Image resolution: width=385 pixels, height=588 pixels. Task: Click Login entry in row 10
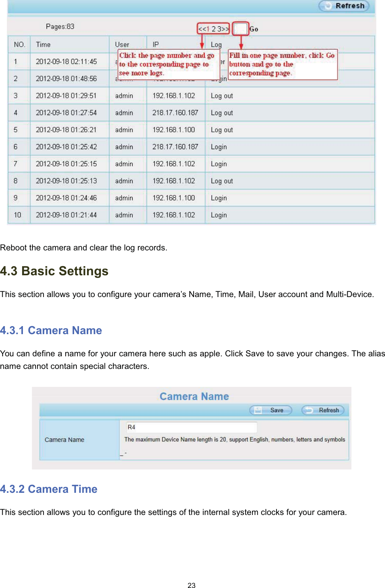(219, 215)
